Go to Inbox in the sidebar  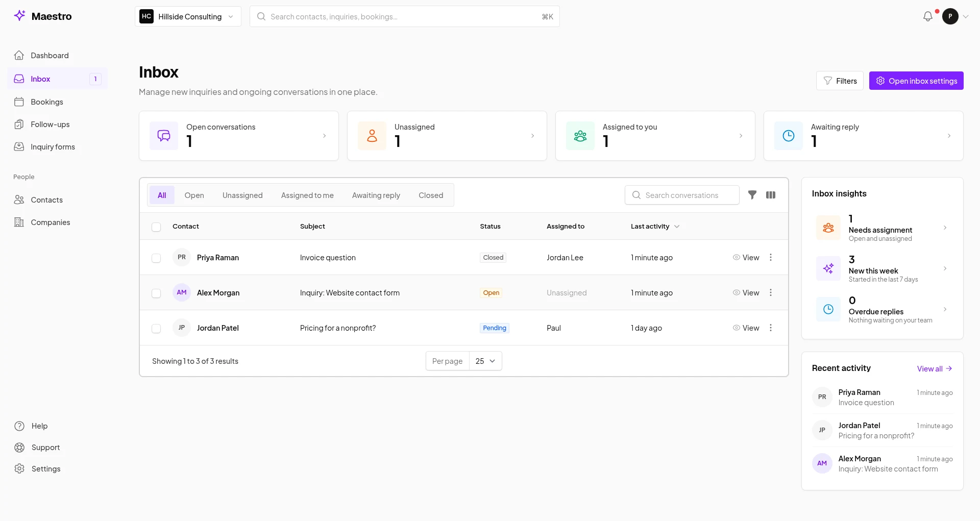(x=58, y=79)
